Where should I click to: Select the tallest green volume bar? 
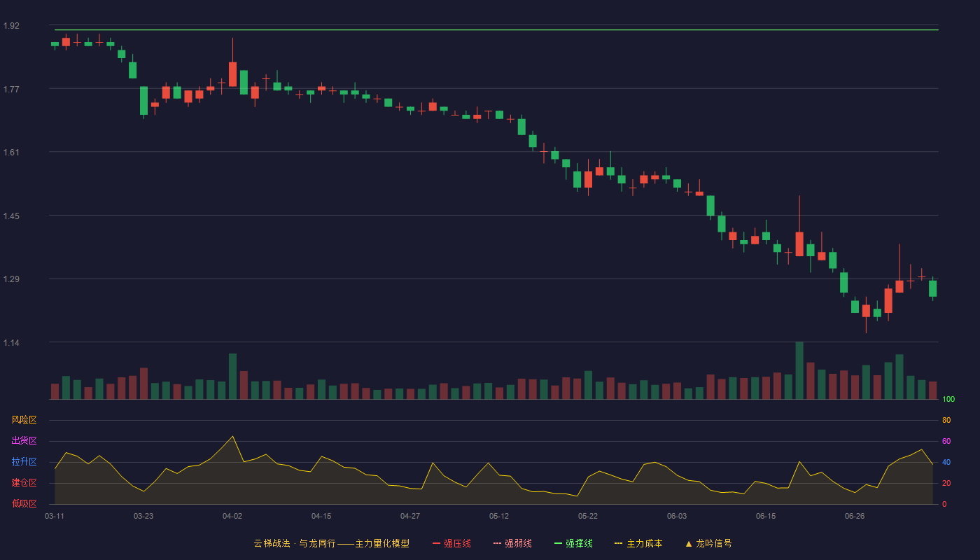(x=799, y=370)
